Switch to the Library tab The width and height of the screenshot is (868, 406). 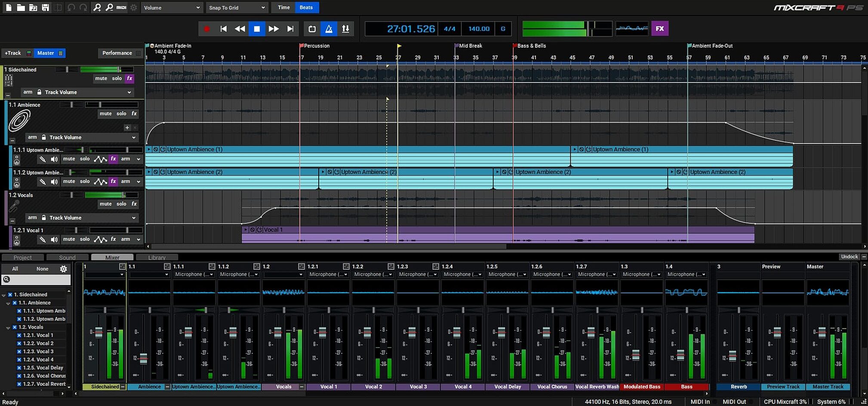157,258
